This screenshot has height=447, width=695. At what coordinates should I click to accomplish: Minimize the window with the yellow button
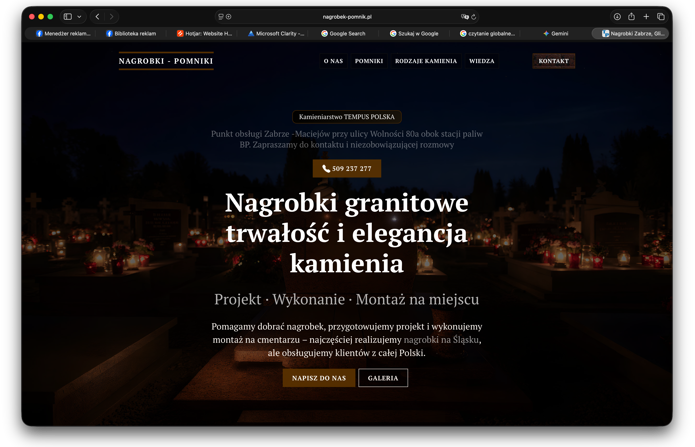[x=41, y=17]
